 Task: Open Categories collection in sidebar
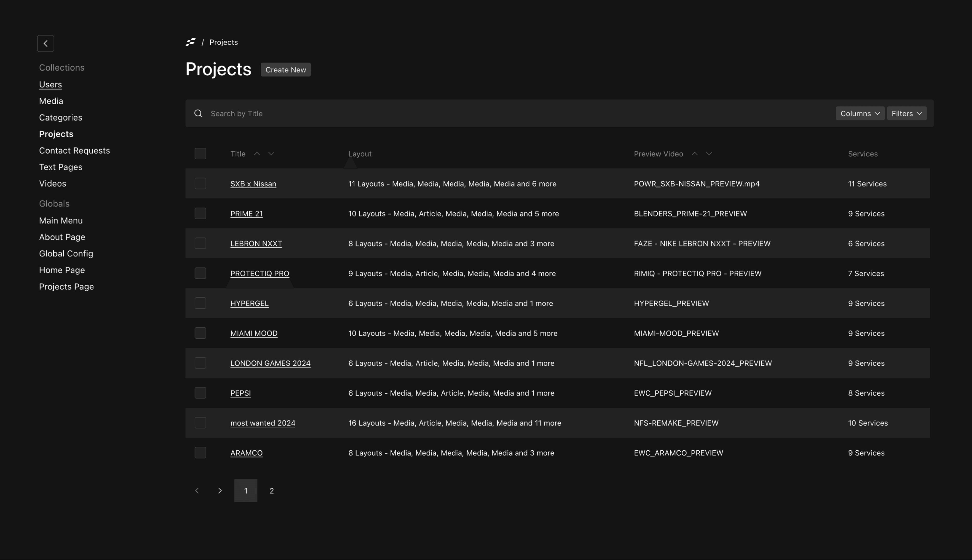coord(61,118)
